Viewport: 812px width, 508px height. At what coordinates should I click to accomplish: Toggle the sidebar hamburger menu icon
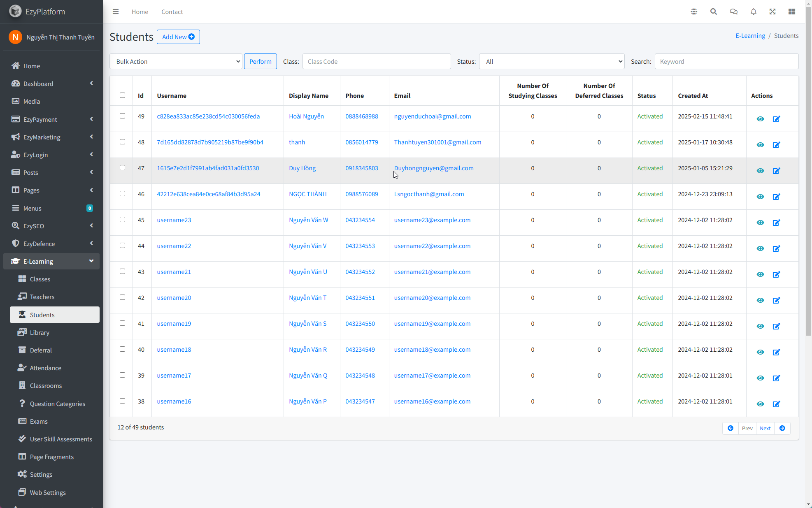tap(116, 12)
